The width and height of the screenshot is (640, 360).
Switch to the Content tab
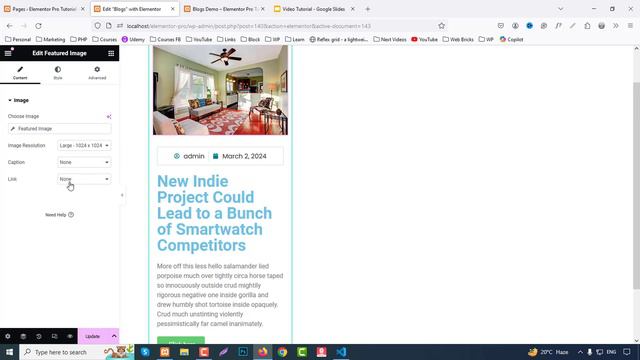[x=20, y=73]
